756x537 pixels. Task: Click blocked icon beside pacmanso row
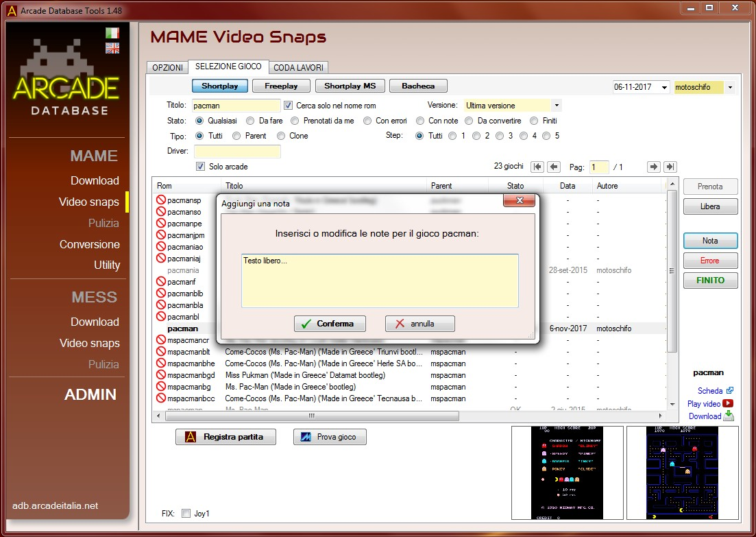coord(161,211)
